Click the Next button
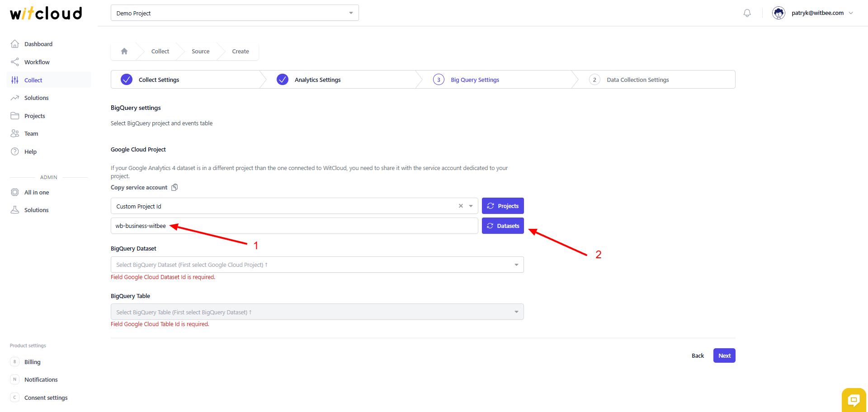The width and height of the screenshot is (868, 412). coord(724,355)
